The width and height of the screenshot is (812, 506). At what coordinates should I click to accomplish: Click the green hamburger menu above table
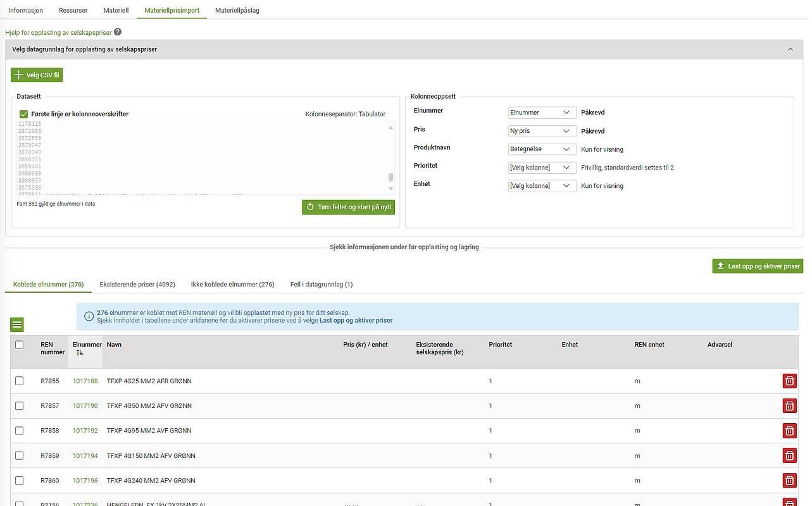click(x=17, y=324)
